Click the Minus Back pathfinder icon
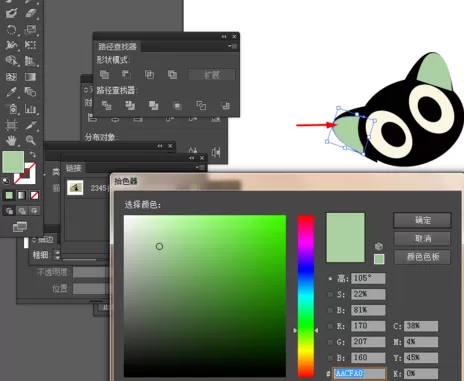 pos(225,106)
